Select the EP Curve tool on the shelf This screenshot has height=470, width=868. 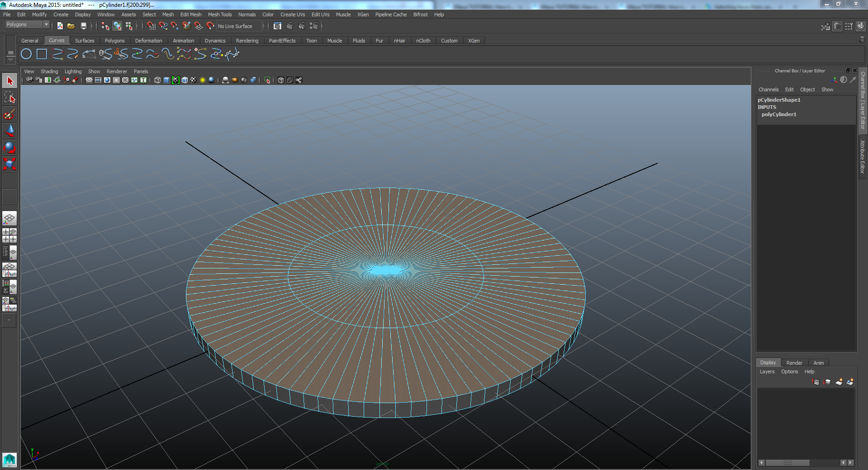(57, 54)
